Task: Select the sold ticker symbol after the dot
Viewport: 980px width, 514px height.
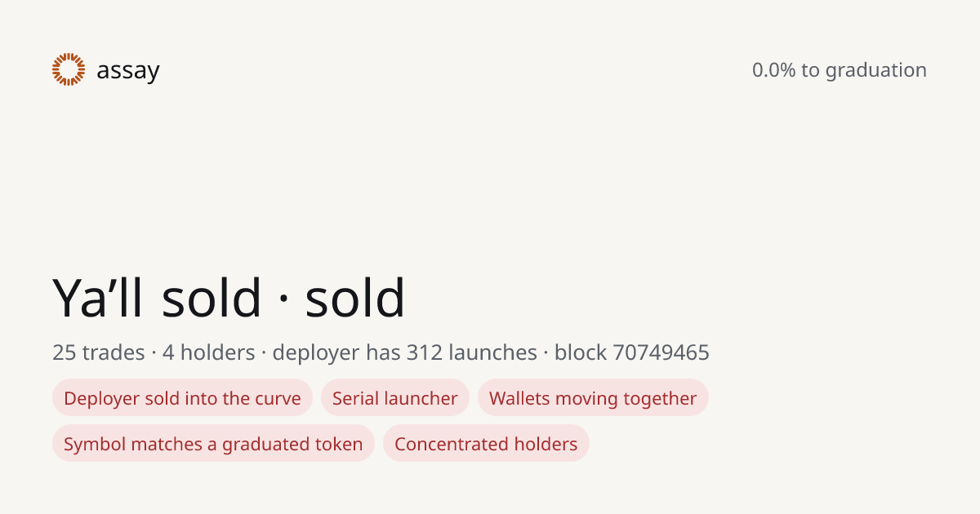Action: tap(355, 298)
